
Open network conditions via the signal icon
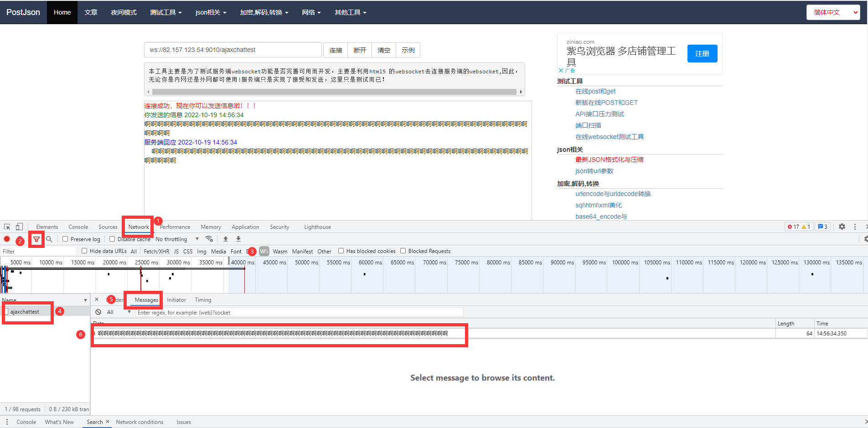209,238
